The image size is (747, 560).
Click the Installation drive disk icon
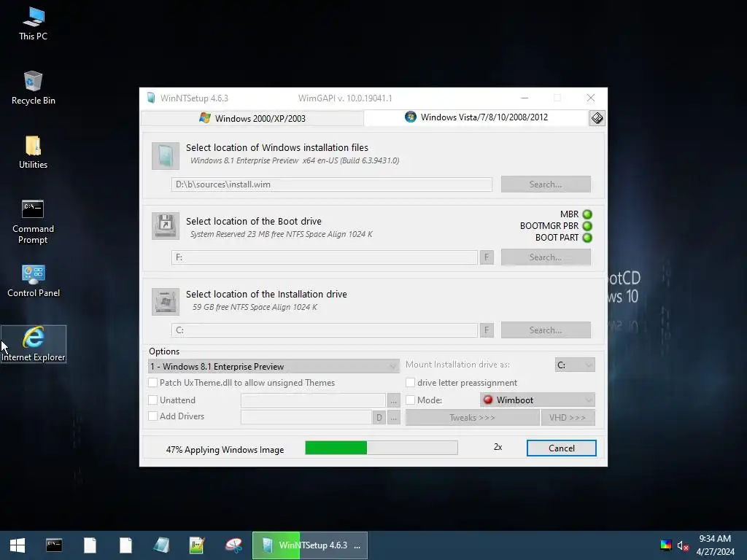pyautogui.click(x=166, y=301)
